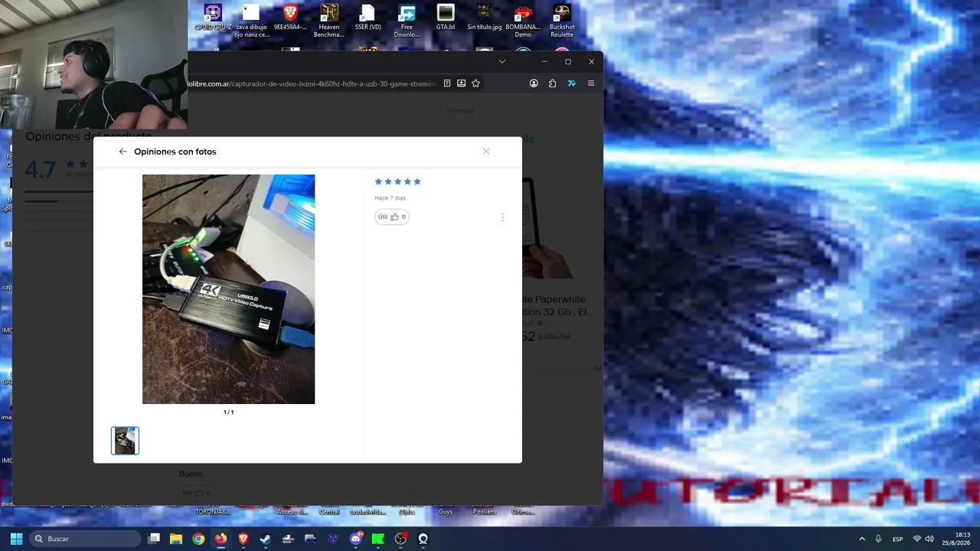The height and width of the screenshot is (551, 980).
Task: Select the Buckshot Roulette desktop shortcut
Action: tap(562, 21)
